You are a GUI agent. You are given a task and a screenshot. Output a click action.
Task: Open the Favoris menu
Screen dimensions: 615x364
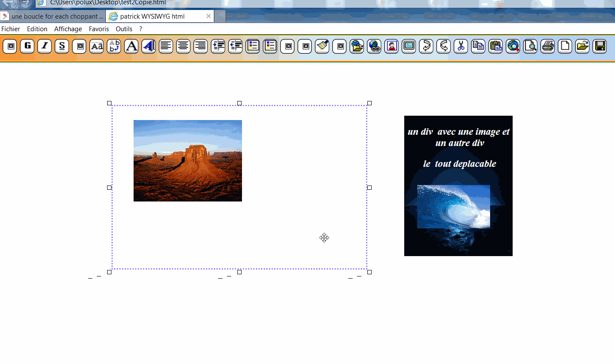[99, 29]
